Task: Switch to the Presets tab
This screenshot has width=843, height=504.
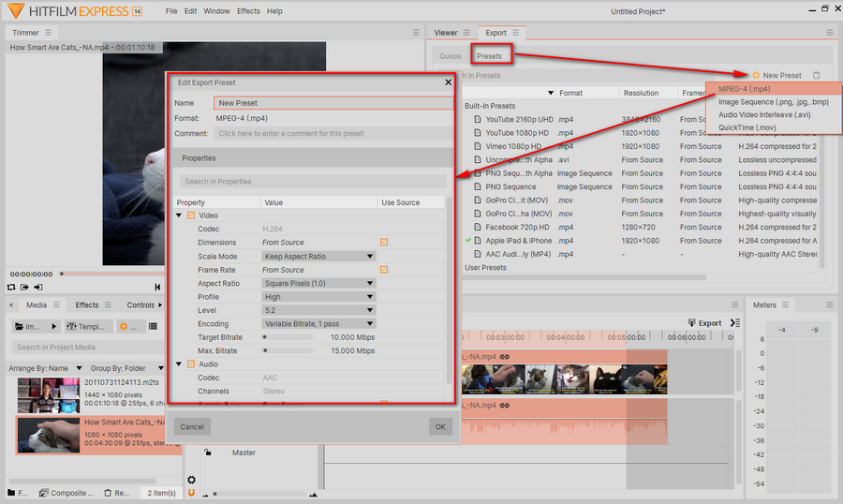Action: coord(489,56)
